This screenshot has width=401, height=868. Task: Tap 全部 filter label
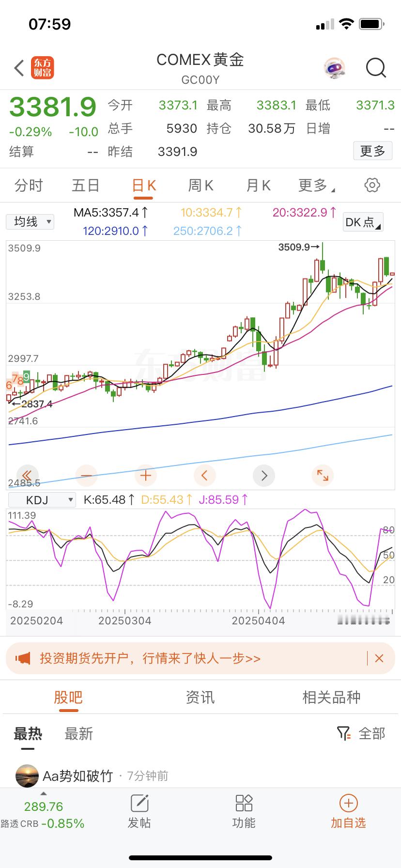pos(372,734)
